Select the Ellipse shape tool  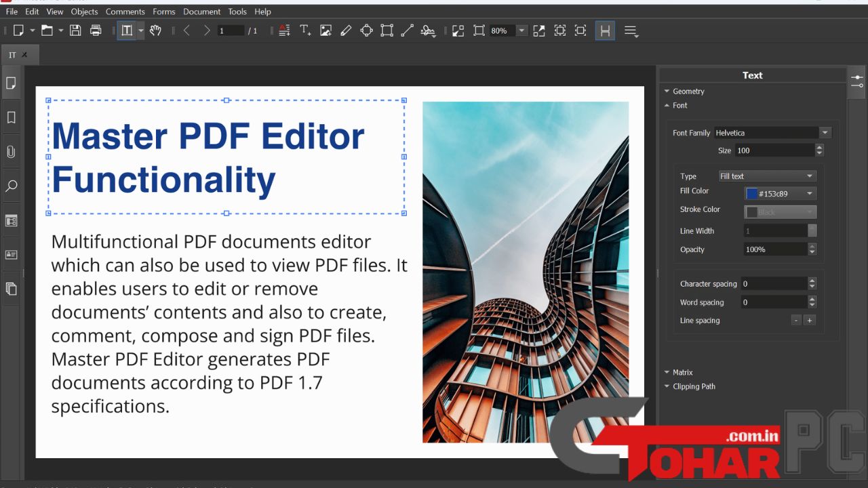click(366, 30)
